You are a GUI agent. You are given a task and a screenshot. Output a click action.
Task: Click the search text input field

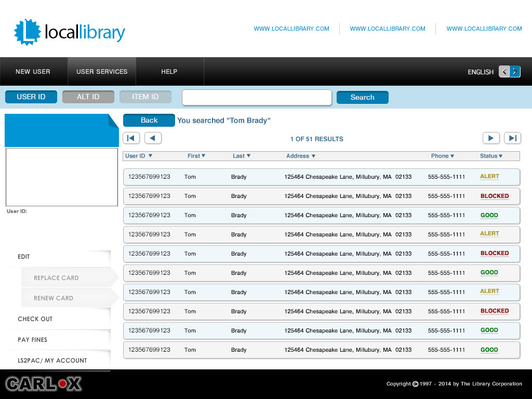point(257,98)
